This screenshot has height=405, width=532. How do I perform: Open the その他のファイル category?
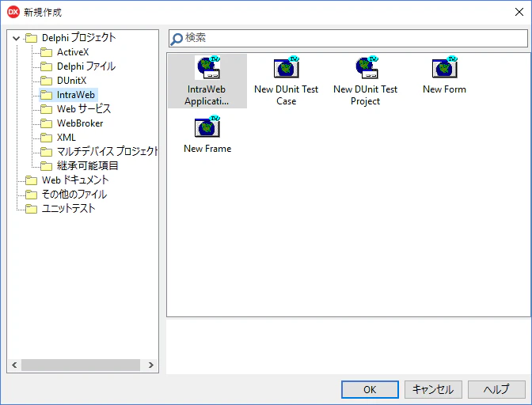point(74,195)
